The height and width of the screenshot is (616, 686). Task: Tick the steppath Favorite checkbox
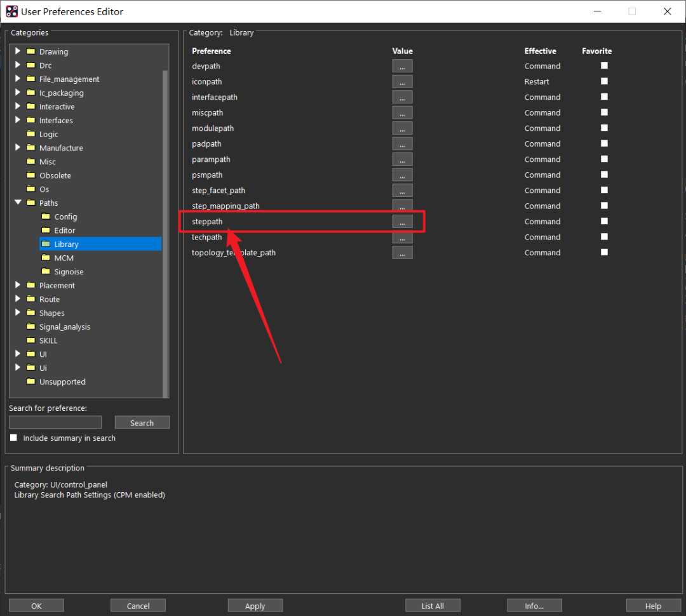pyautogui.click(x=604, y=221)
